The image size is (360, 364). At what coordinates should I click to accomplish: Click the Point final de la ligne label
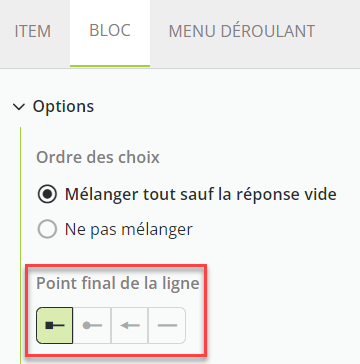pos(118,283)
